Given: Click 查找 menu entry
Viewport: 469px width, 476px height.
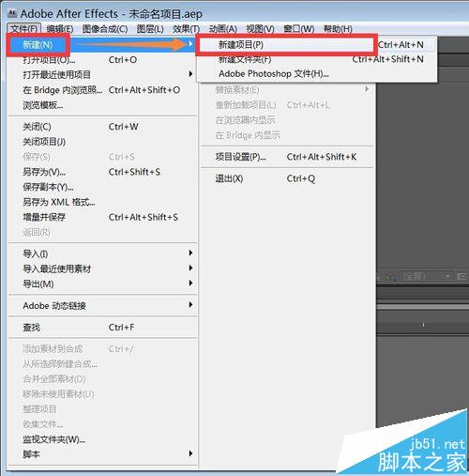Looking at the screenshot, I should pyautogui.click(x=102, y=328).
